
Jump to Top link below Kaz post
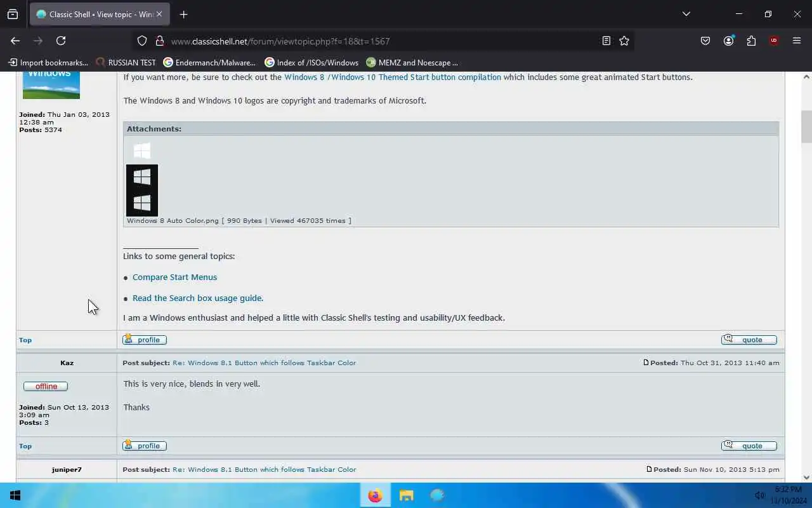(x=25, y=446)
